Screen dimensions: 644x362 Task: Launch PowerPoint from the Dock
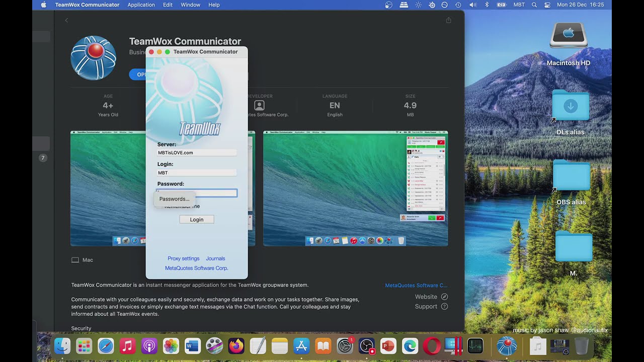pos(388,346)
